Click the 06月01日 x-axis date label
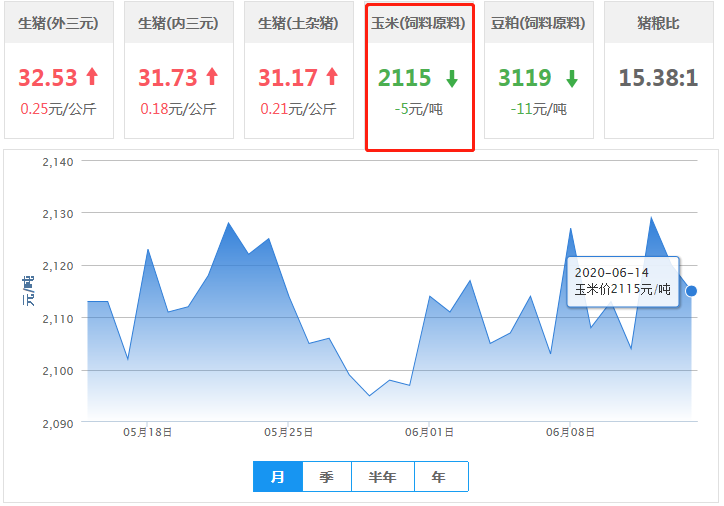724x506 pixels. point(429,433)
